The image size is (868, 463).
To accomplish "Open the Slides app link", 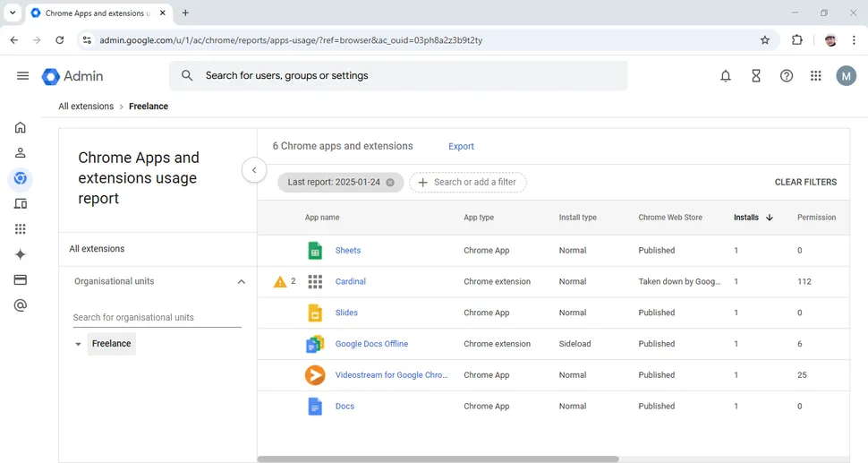I will coord(346,313).
